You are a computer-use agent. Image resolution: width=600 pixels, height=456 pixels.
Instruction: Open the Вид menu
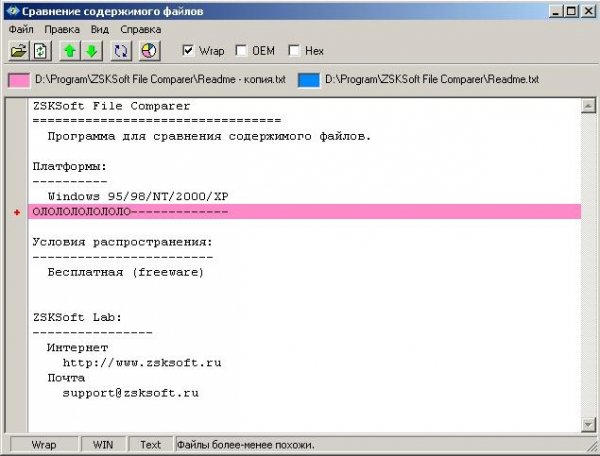(100, 29)
